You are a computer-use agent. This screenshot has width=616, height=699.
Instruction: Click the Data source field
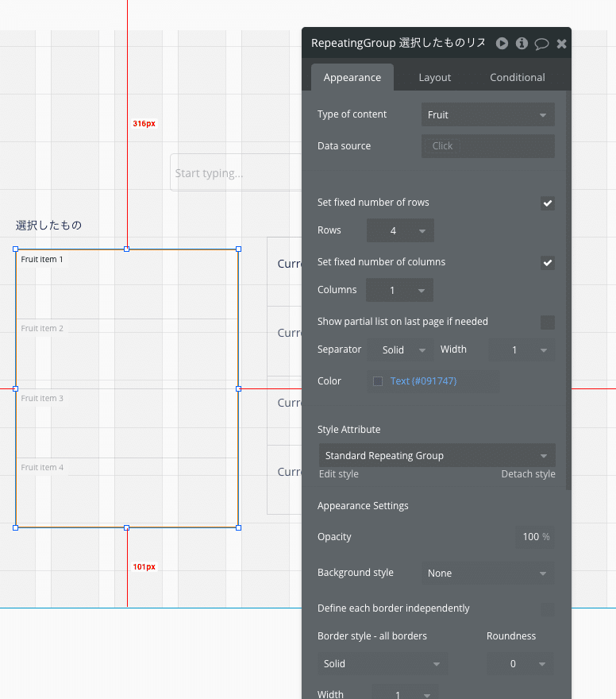tap(488, 146)
